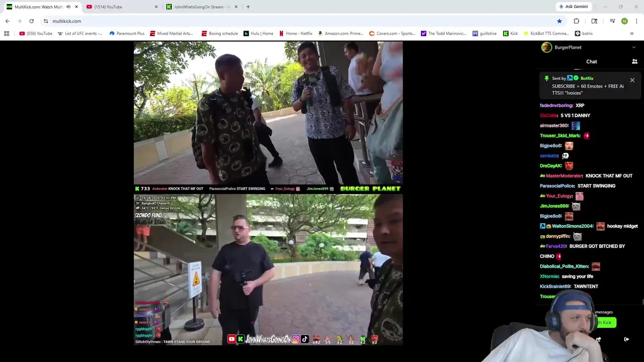Open the (550) YouTube bookmark
Image resolution: width=644 pixels, height=362 pixels.
click(x=36, y=34)
